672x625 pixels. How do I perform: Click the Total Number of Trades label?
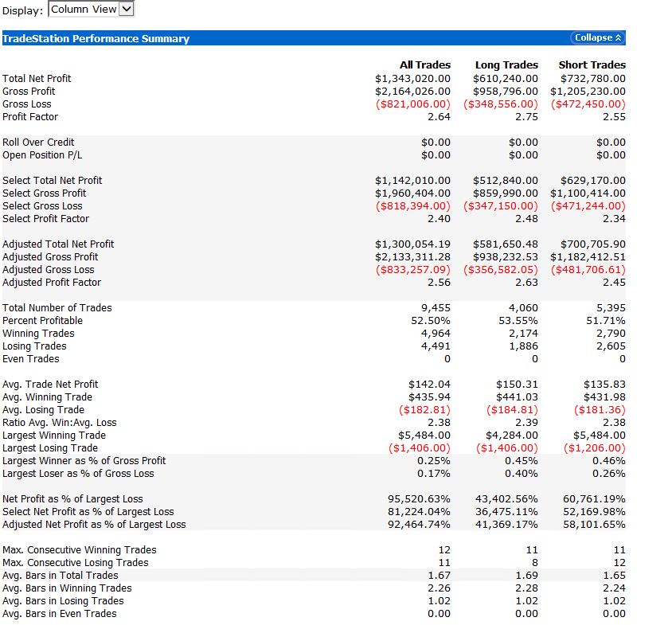[x=57, y=308]
